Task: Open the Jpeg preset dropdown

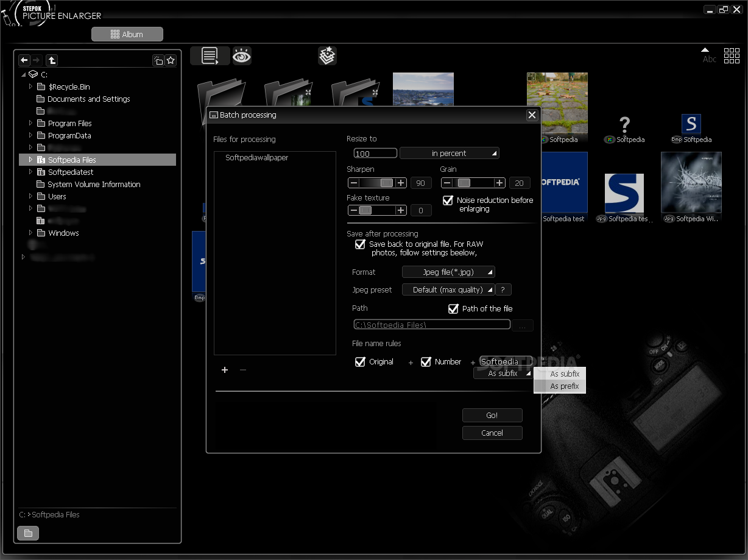Action: coord(448,289)
